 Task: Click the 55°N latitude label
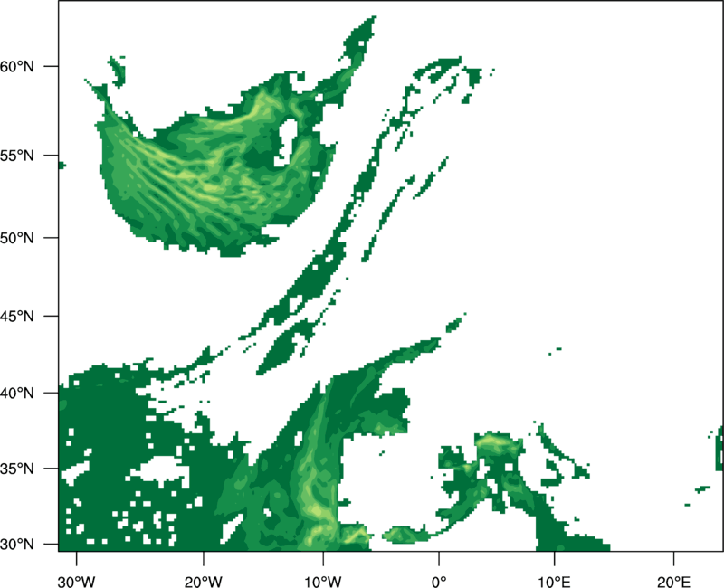point(17,156)
